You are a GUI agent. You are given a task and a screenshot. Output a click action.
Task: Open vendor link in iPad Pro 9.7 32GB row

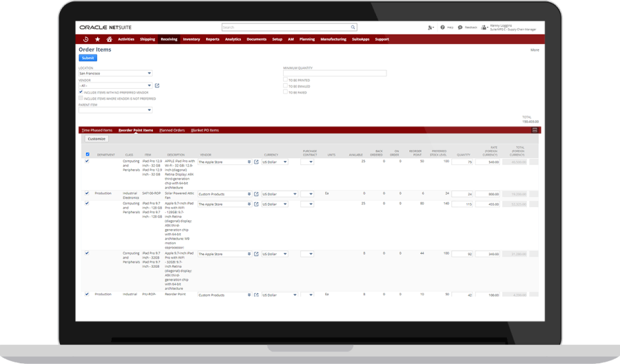(256, 254)
